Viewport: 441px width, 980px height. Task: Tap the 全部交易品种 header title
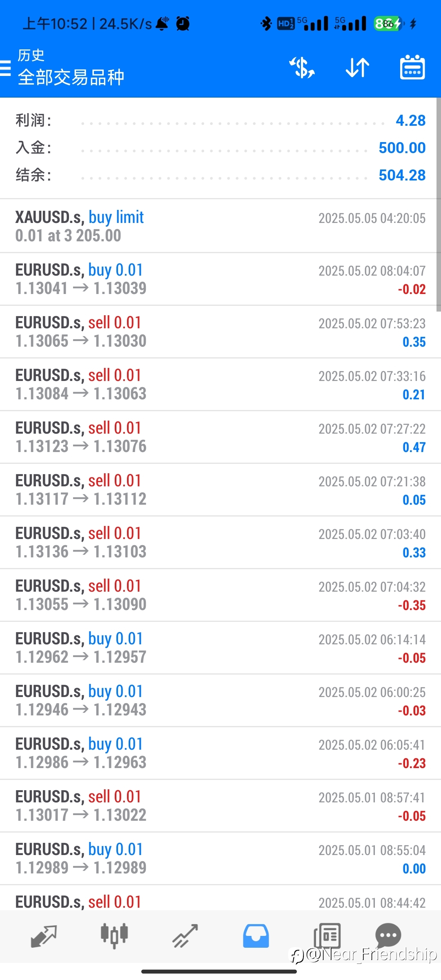(x=71, y=77)
